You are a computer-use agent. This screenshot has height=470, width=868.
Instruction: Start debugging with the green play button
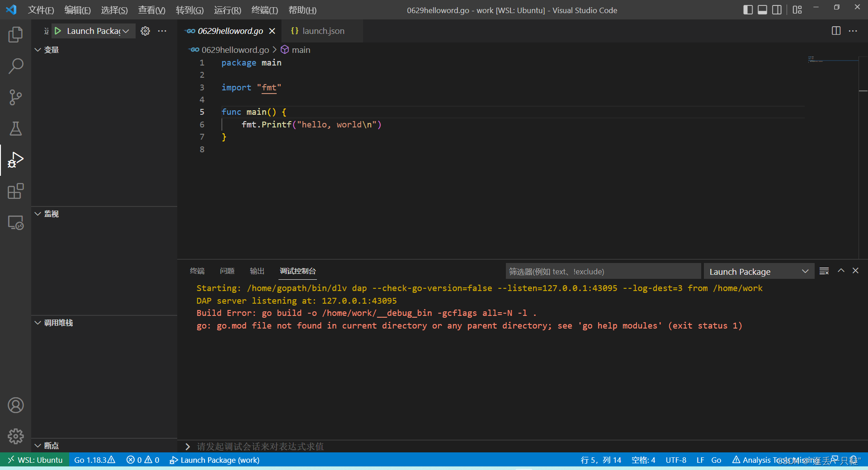(x=57, y=31)
